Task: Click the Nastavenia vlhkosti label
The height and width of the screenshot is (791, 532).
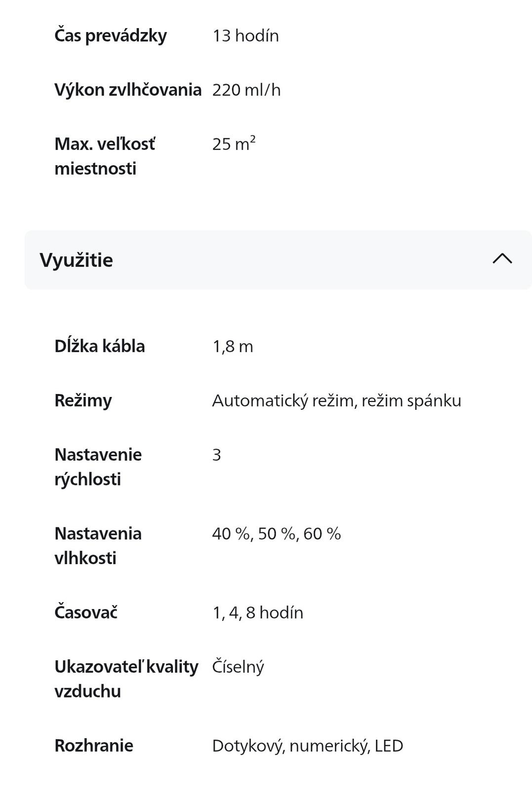Action: (x=98, y=546)
